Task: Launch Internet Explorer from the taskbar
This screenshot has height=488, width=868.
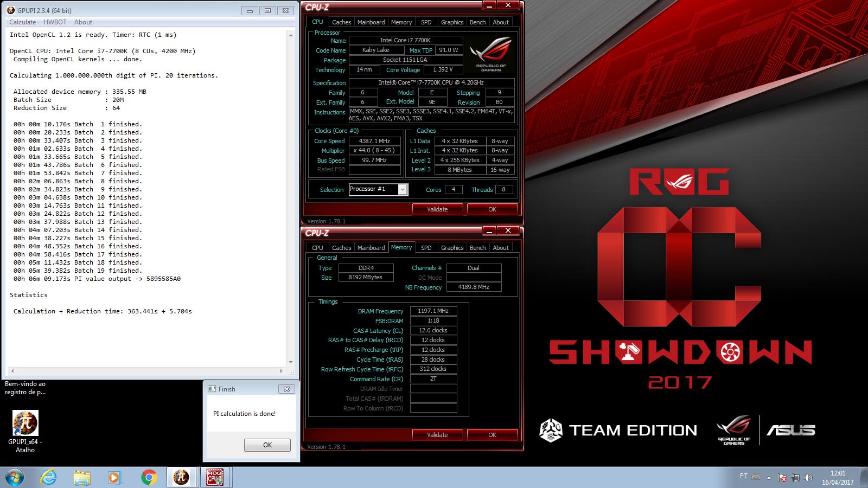Action: 49,477
